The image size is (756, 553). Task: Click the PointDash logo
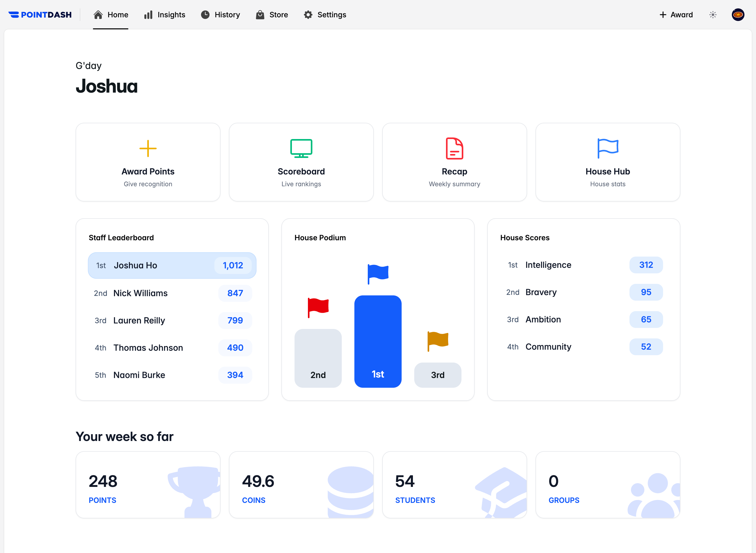pyautogui.click(x=40, y=15)
